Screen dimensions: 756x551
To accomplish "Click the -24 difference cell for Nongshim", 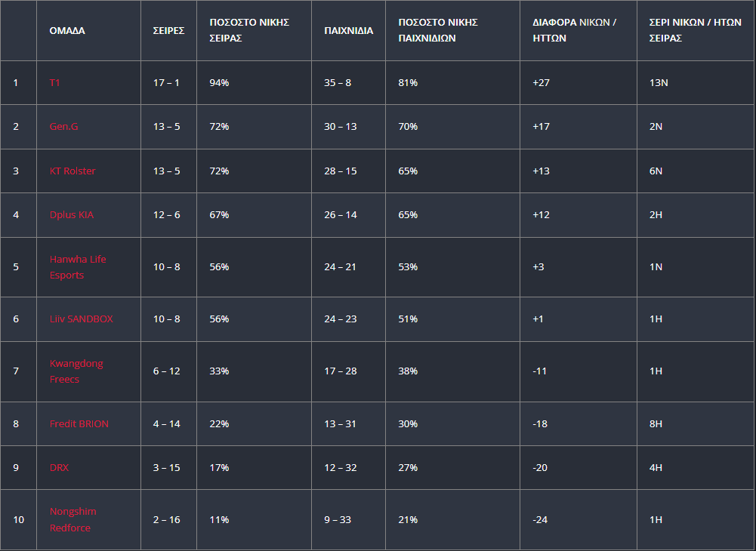I will 578,519.
